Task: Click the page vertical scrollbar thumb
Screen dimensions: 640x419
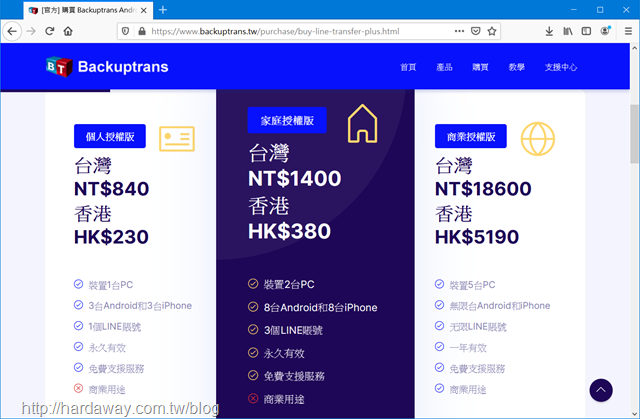Action: (635, 134)
